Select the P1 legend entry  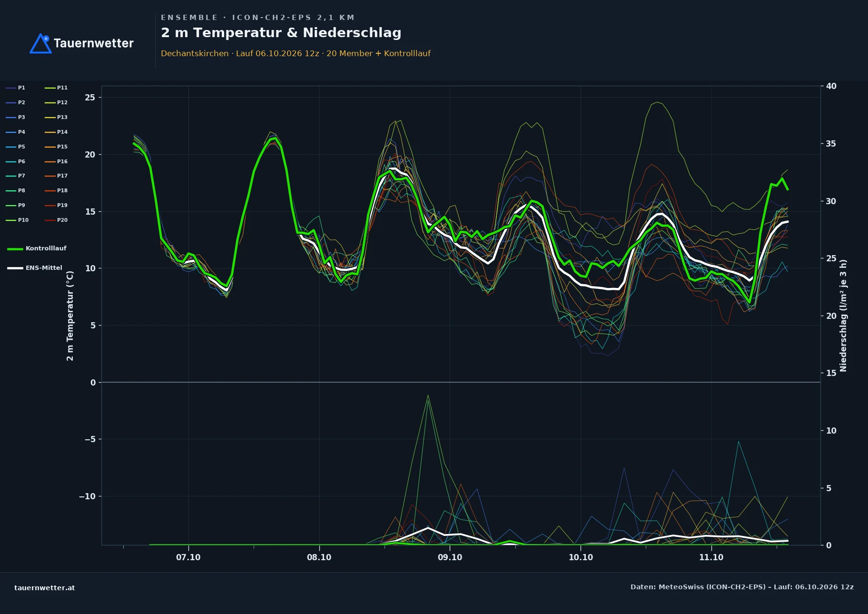16,88
